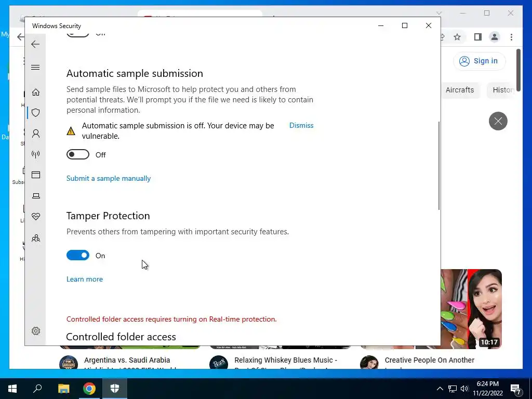
Task: Click Chrome page vertical scrollbar
Action: coord(518,70)
